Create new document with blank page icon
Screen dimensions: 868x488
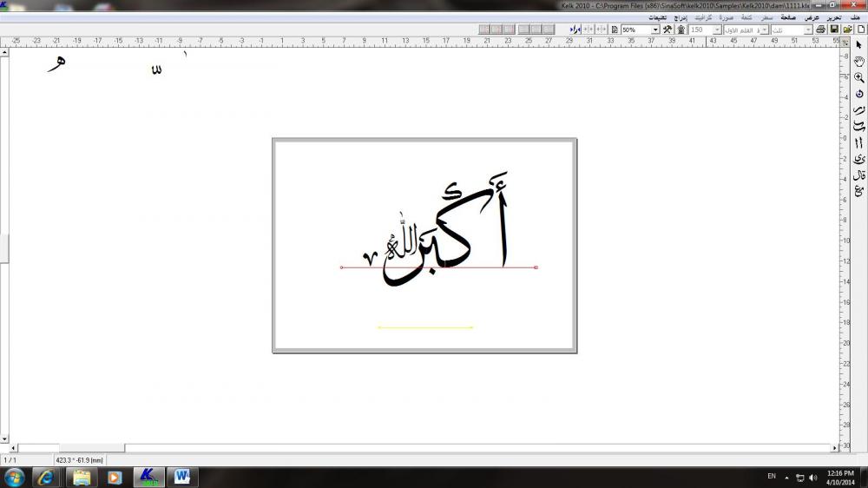coord(860,30)
